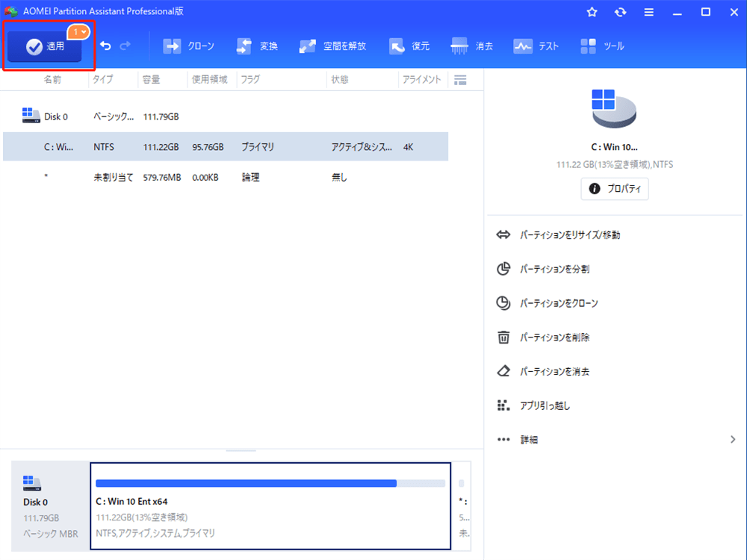Open the テスト (Test) toolbar menu
Screen dimensions: 747x560
click(x=536, y=46)
